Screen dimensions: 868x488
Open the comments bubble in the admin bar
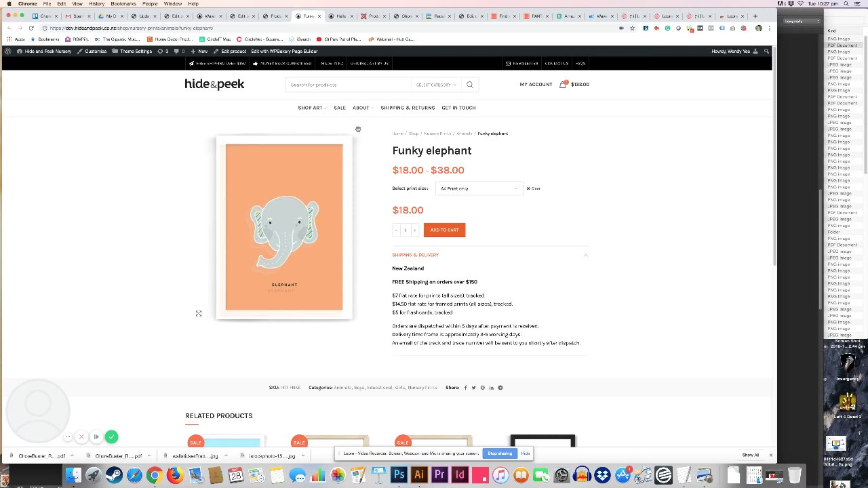pos(179,51)
